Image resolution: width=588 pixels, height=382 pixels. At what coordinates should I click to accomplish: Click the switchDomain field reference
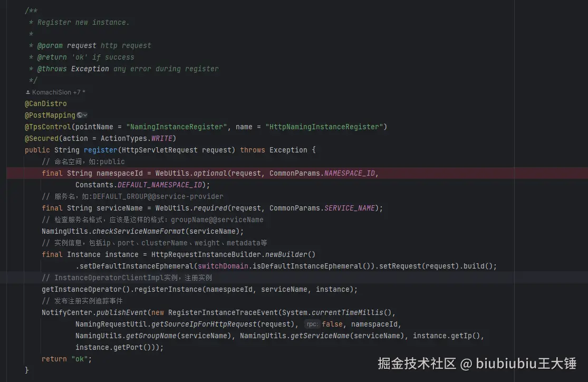point(223,266)
